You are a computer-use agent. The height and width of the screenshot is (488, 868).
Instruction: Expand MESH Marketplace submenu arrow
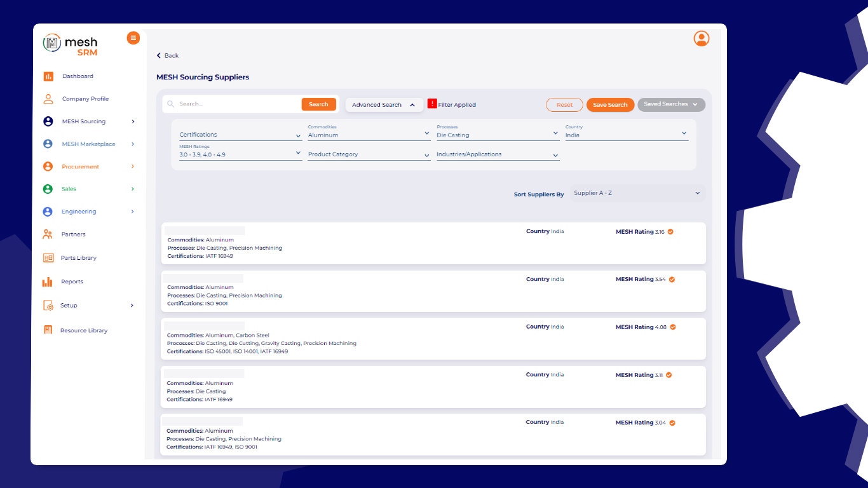coord(133,144)
